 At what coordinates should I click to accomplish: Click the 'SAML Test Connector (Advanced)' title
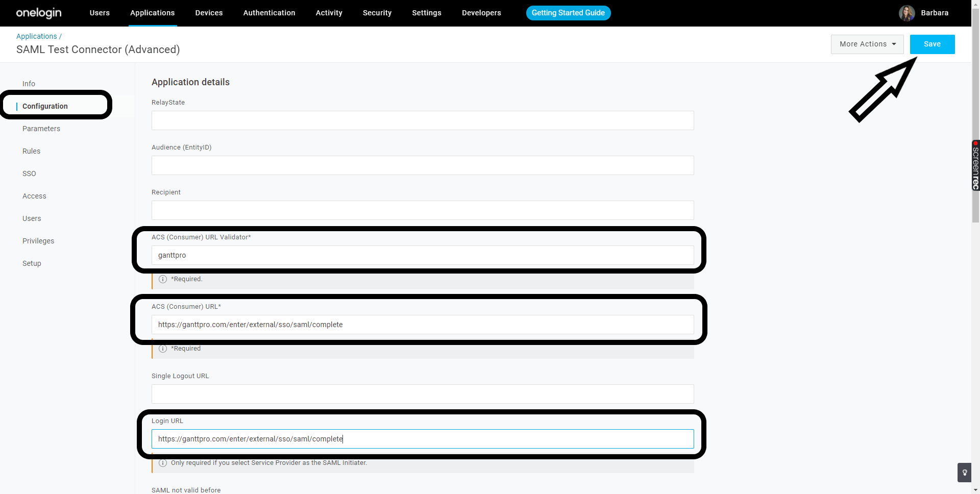98,50
